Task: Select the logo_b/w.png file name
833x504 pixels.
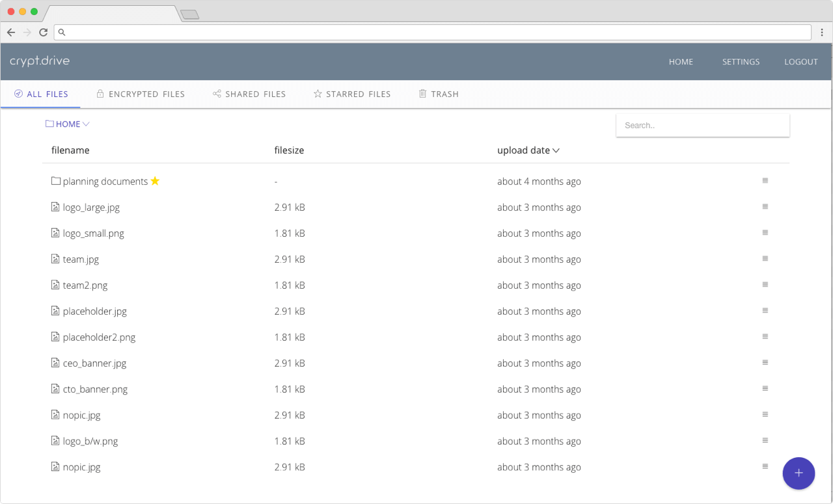Action: (90, 442)
